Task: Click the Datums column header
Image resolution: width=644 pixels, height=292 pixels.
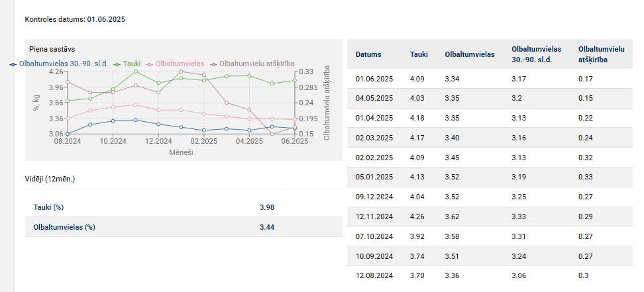Action: click(x=368, y=54)
